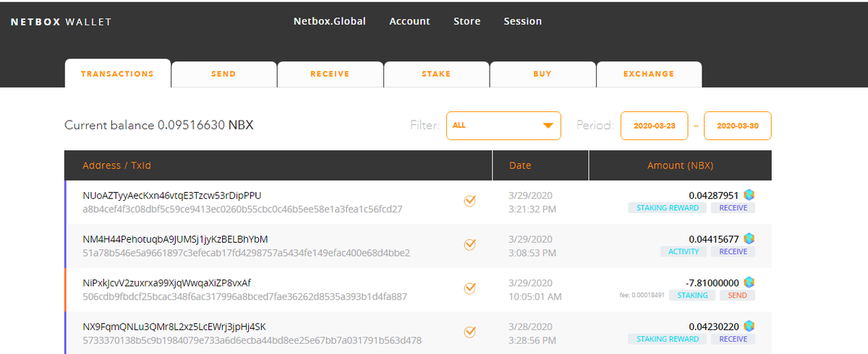Open the Account menu
The height and width of the screenshot is (354, 868).
tap(409, 21)
